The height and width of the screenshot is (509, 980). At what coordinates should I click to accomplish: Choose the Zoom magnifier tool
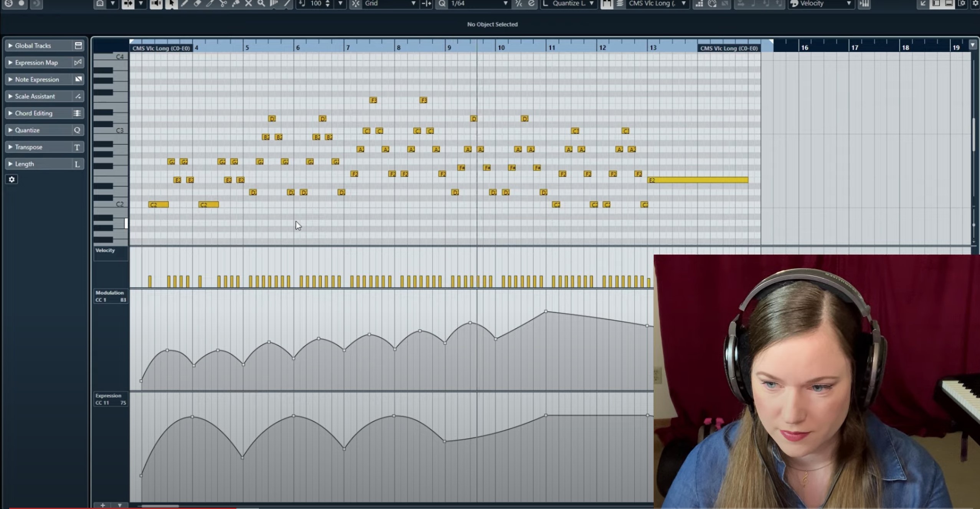[261, 3]
